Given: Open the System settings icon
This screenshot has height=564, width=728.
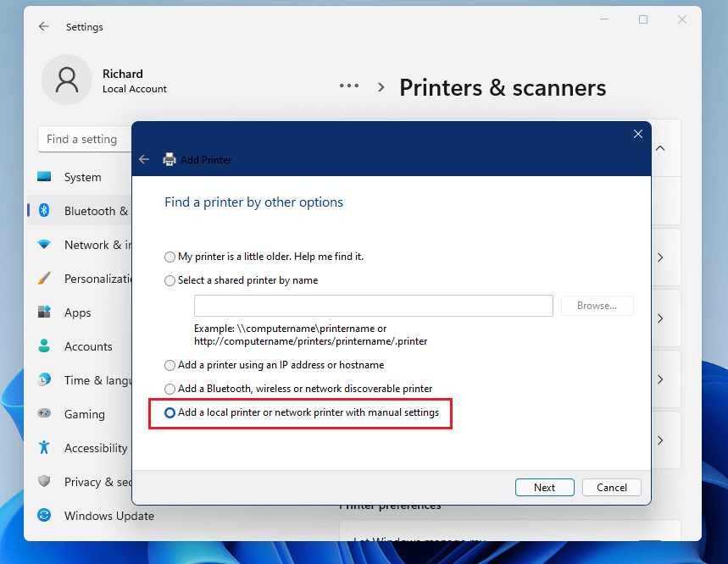Looking at the screenshot, I should click(44, 177).
